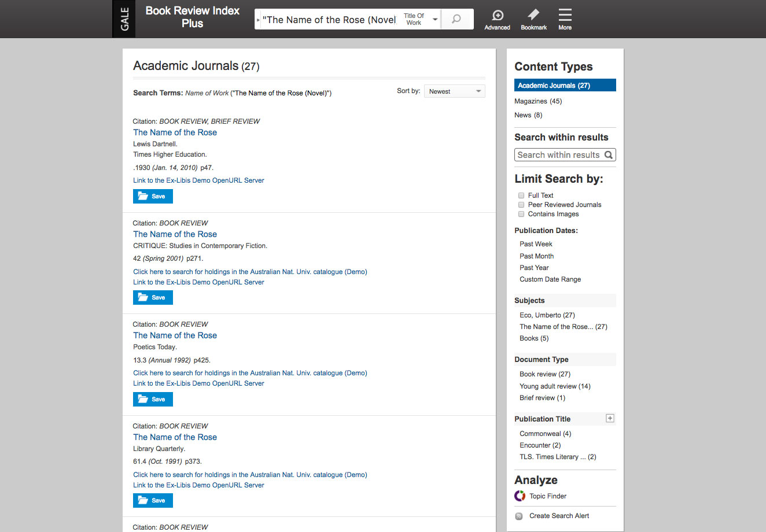
Task: Click Create Search Alert icon
Action: point(519,516)
